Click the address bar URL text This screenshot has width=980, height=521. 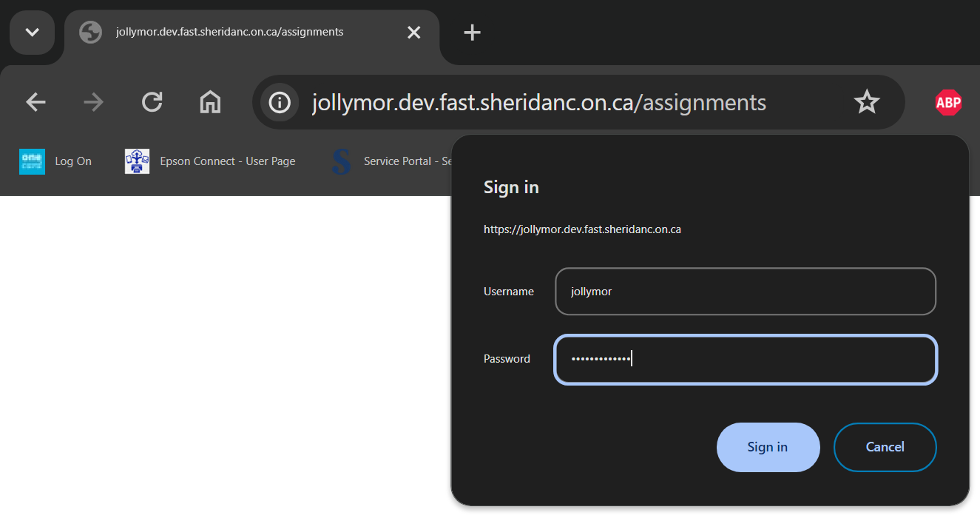[538, 102]
